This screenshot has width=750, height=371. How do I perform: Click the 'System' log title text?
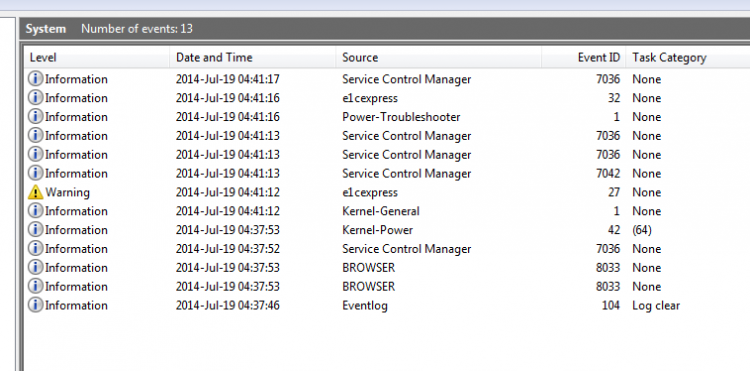(x=46, y=29)
